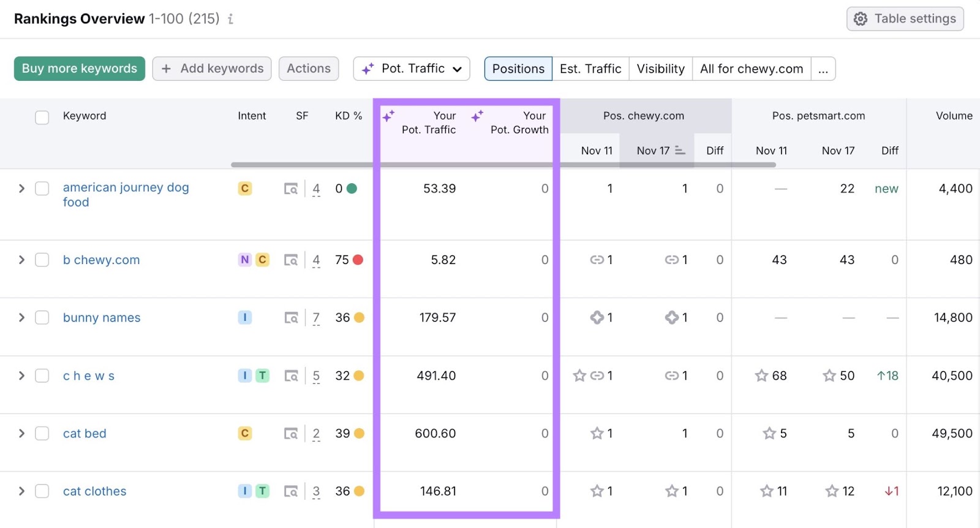Expand the cat clothes row
The width and height of the screenshot is (980, 528).
(x=21, y=491)
